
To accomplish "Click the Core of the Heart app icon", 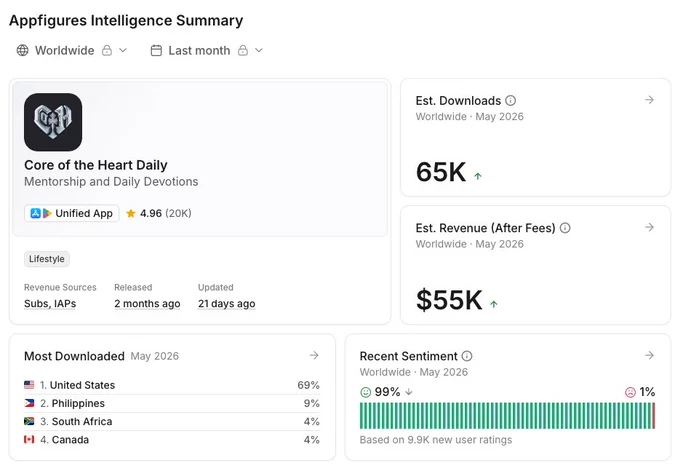I will point(53,122).
